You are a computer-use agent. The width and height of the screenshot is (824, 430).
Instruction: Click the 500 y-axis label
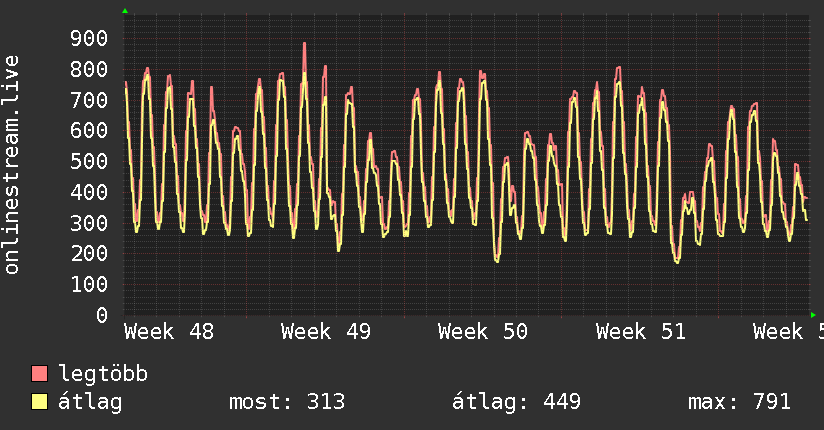coord(89,161)
